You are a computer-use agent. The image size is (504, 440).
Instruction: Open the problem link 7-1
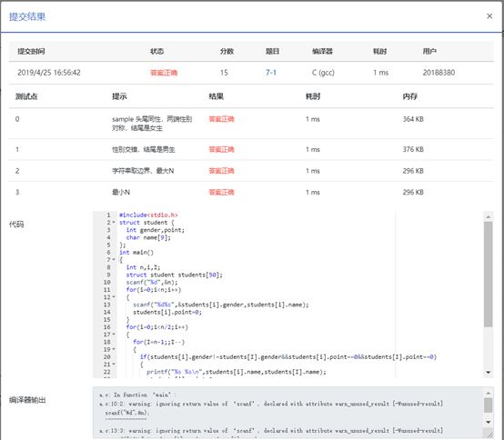pyautogui.click(x=270, y=73)
